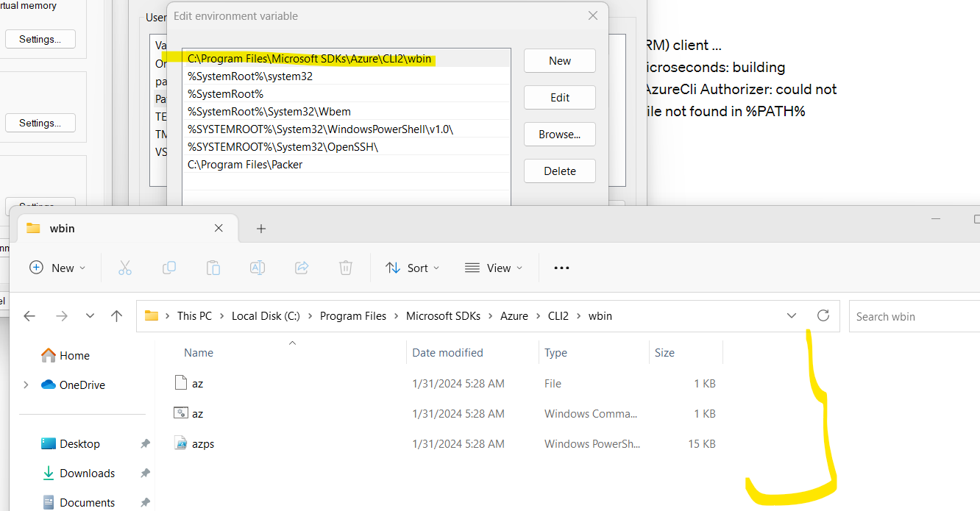This screenshot has height=511, width=980.
Task: Click the Delete button in environment variable dialog
Action: pos(560,171)
